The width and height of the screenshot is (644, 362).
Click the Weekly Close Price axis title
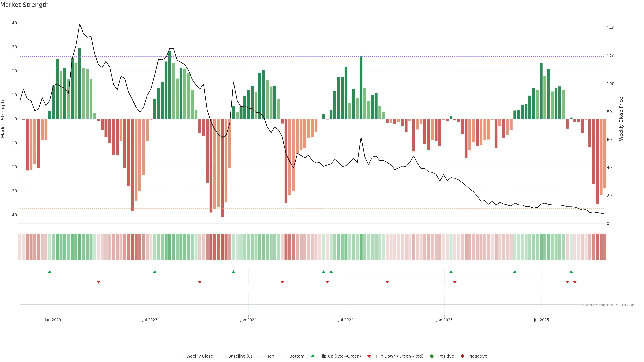tap(621, 119)
